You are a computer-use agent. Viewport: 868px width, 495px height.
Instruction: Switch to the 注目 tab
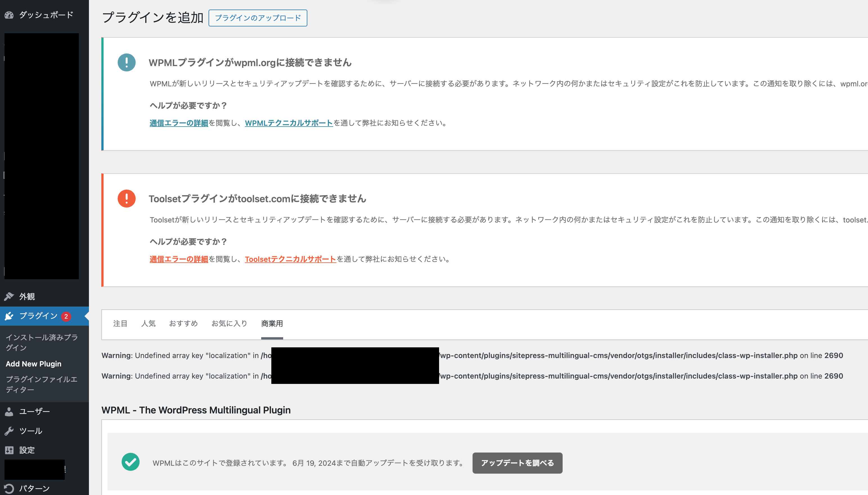click(120, 324)
